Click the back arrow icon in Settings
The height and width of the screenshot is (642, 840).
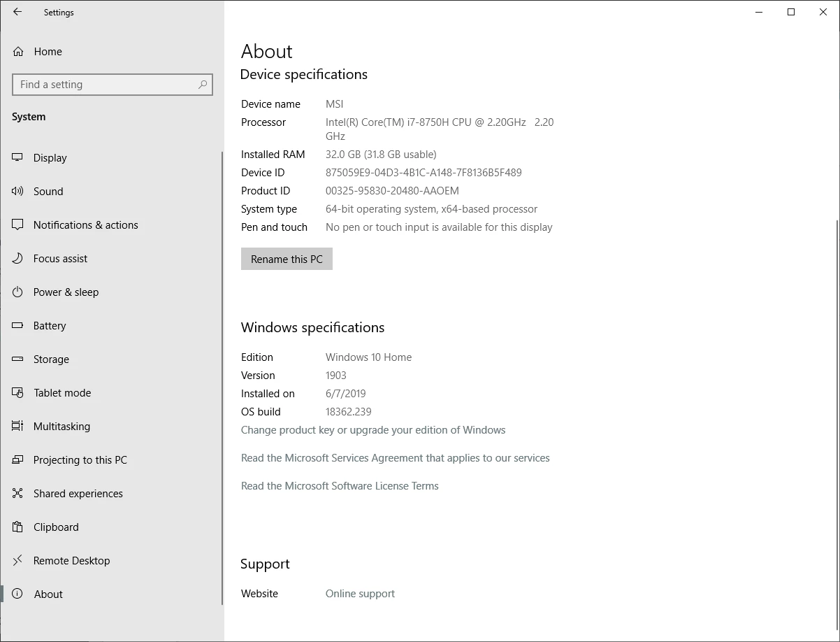click(x=17, y=12)
